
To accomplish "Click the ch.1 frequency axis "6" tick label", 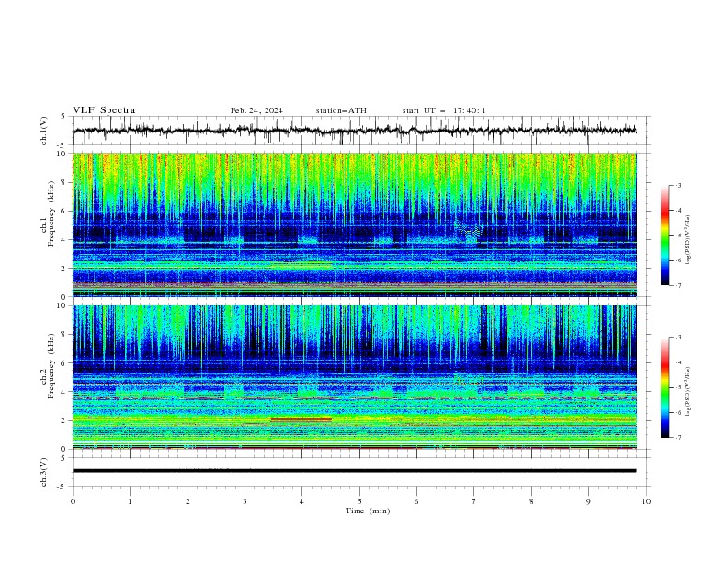I will (64, 211).
